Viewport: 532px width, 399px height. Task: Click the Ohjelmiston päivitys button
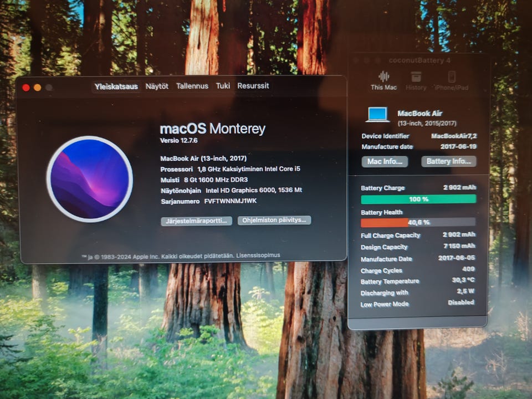coord(274,220)
